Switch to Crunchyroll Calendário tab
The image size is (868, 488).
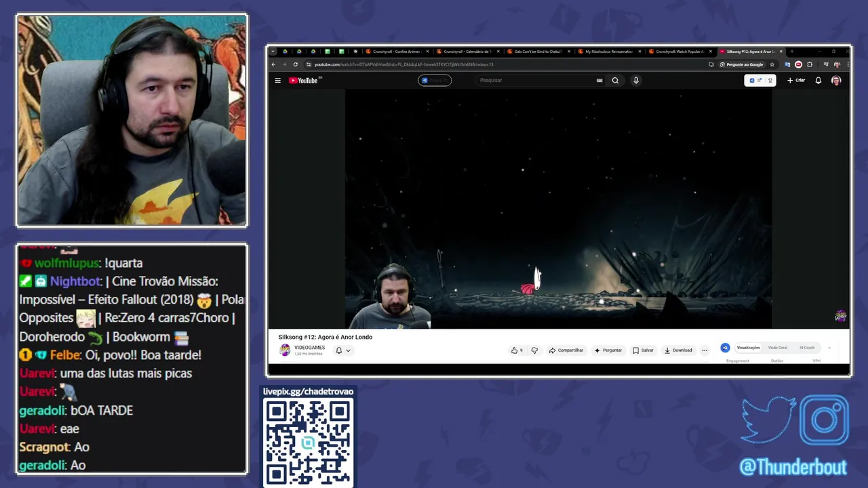pyautogui.click(x=468, y=52)
